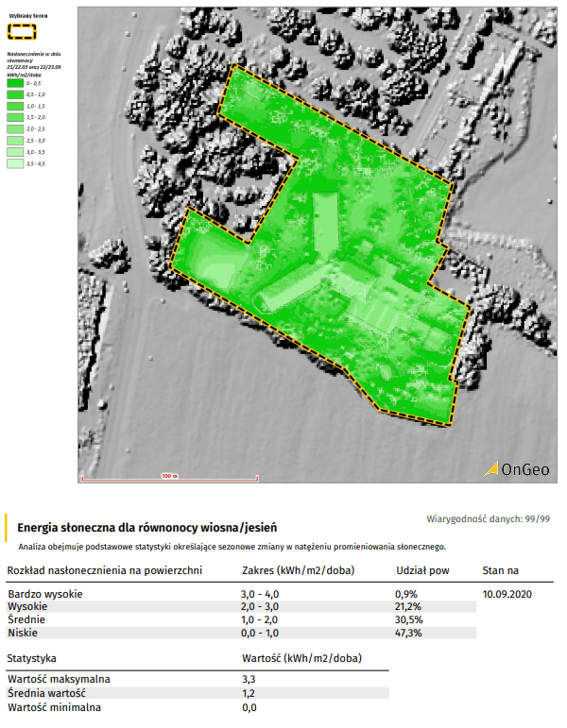Select the 0 - 0,5 legend color swatch
This screenshot has width=567, height=728.
tap(14, 84)
